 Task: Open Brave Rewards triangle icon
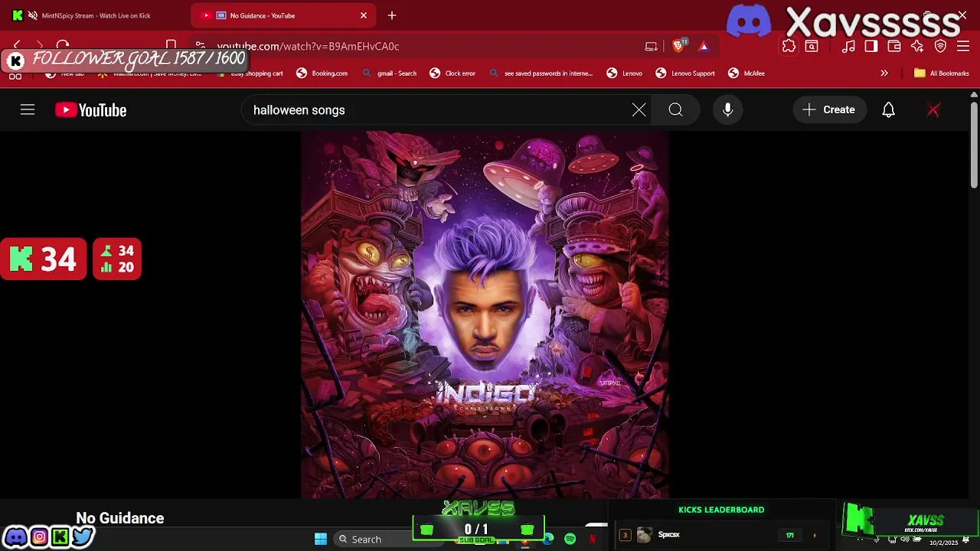704,46
